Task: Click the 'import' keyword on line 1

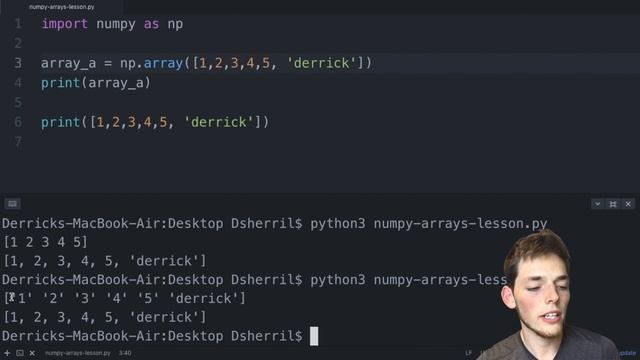Action: 64,24
